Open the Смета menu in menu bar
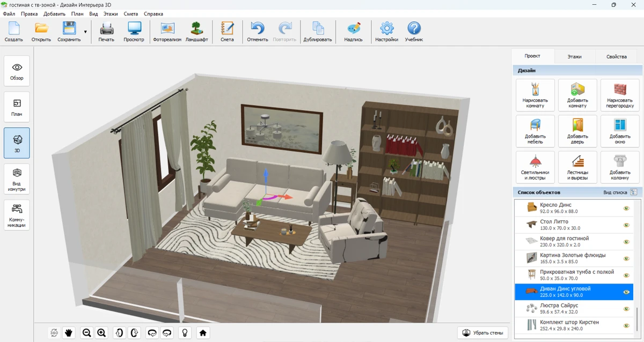This screenshot has width=644, height=342. point(130,13)
